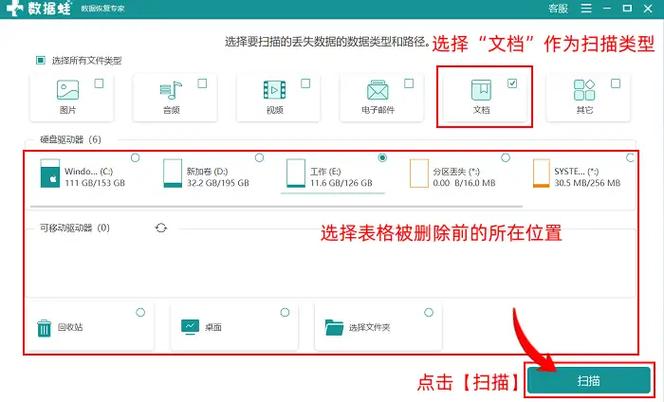Click the 数据蛙 app logo
The width and height of the screenshot is (664, 402).
(15, 8)
